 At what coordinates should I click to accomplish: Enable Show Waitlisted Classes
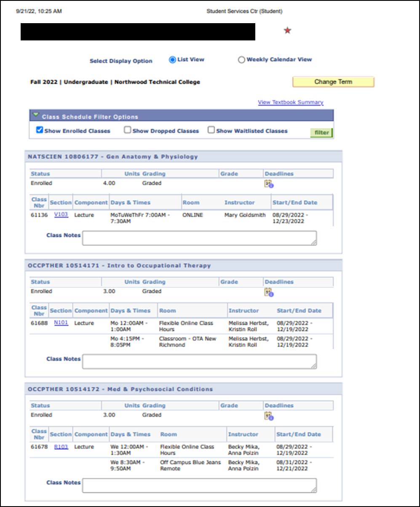coord(211,130)
